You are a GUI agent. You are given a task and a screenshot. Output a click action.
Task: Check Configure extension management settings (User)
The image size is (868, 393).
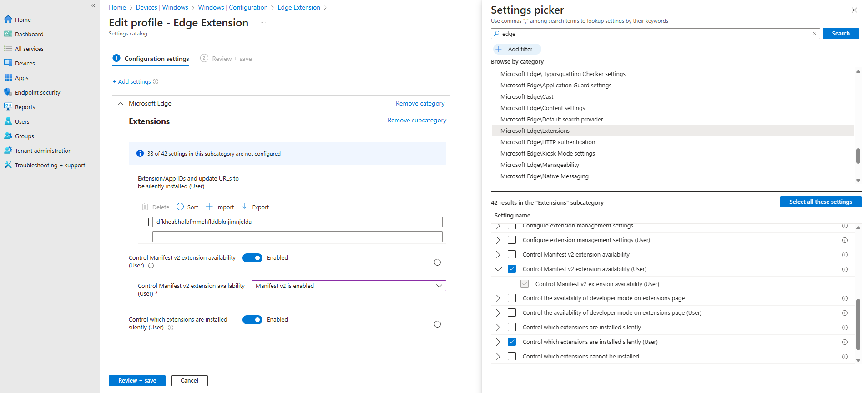(x=512, y=240)
